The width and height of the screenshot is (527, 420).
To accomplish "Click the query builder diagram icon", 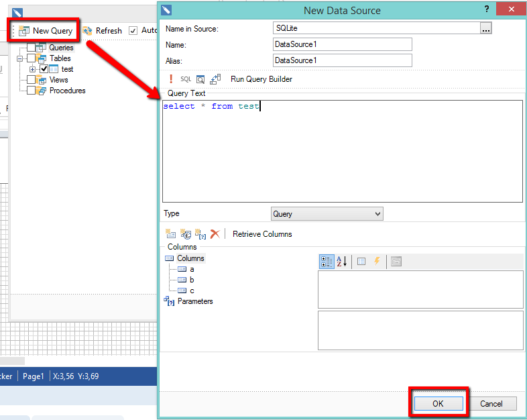I will pyautogui.click(x=215, y=79).
